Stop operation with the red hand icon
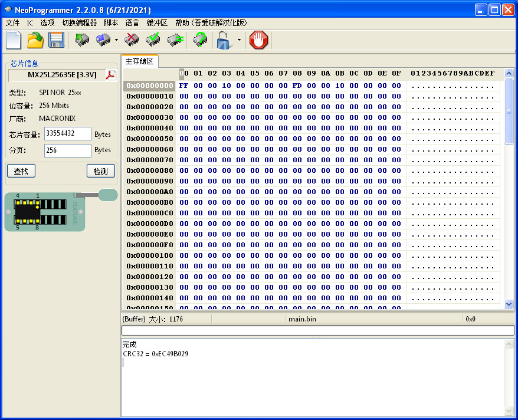Viewport: 518px width, 420px height. [x=258, y=40]
